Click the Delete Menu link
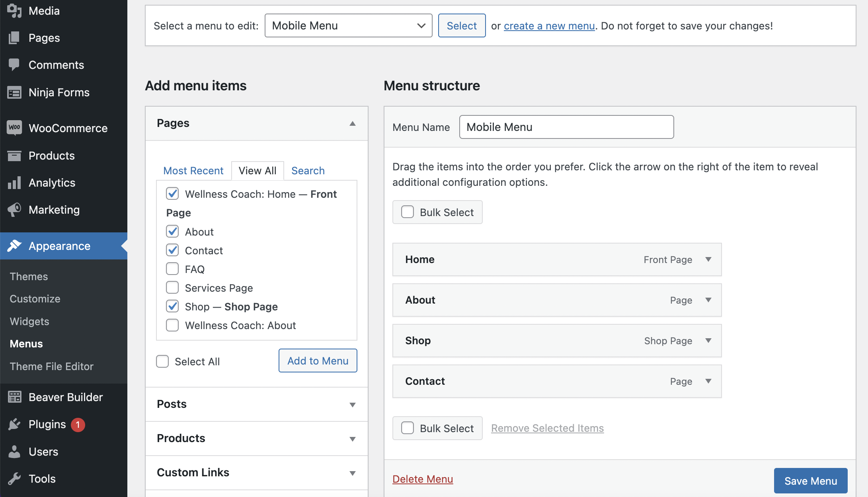Image resolution: width=868 pixels, height=497 pixels. pos(423,479)
